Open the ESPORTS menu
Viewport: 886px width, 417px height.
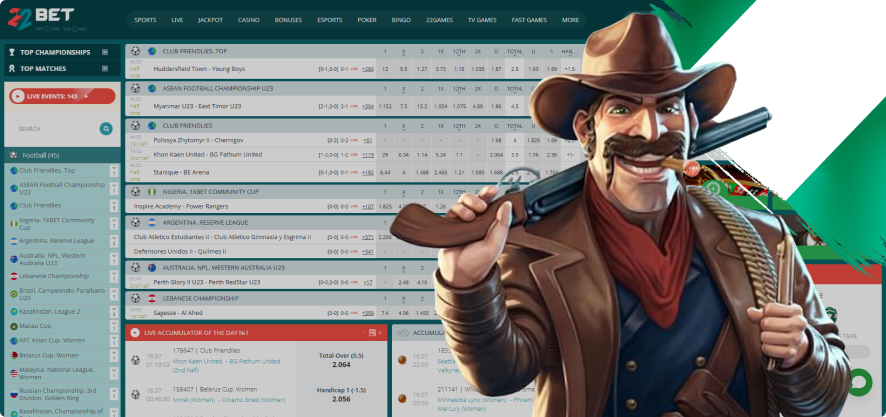[330, 20]
